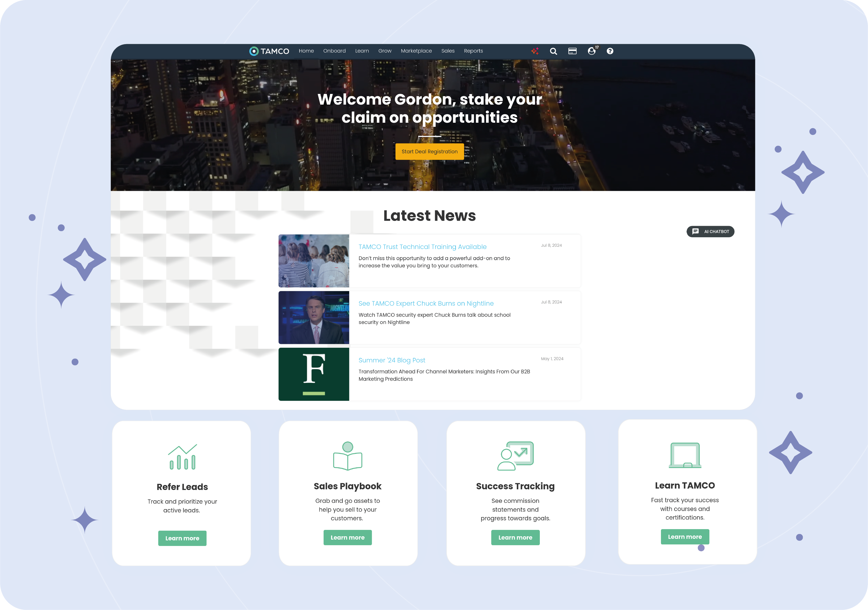Click the Welcome Gordon hero headline
Viewport: 868px width, 610px height.
[429, 108]
